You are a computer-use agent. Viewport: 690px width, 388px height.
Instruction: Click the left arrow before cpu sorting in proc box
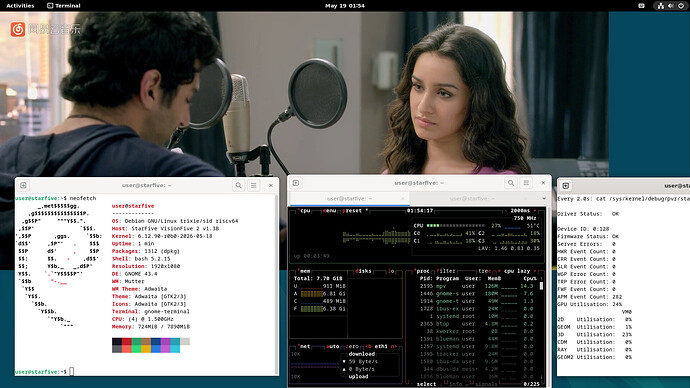[499, 271]
